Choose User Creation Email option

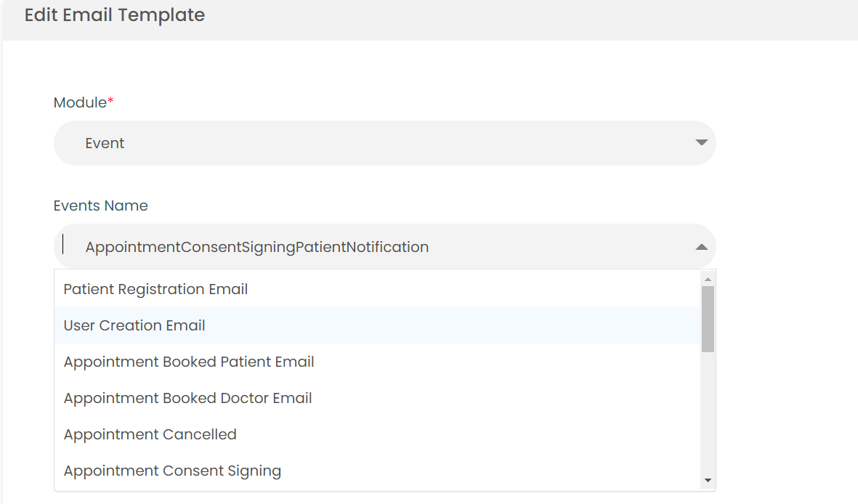tap(134, 325)
